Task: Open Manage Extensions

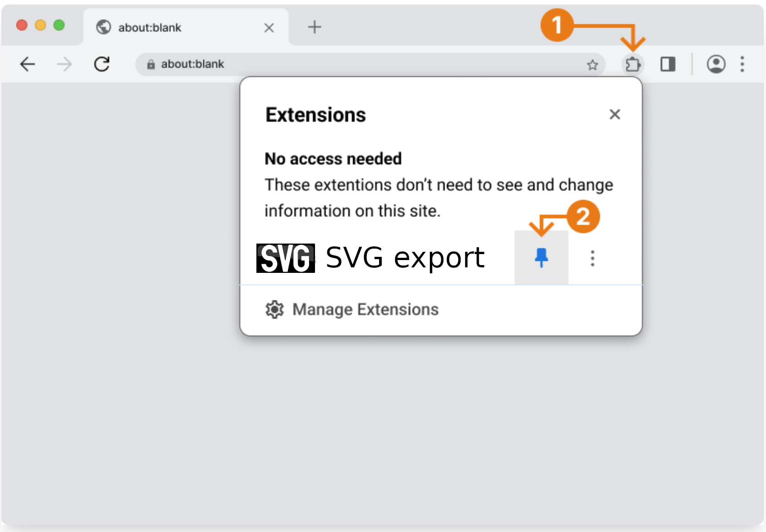Action: [x=365, y=309]
